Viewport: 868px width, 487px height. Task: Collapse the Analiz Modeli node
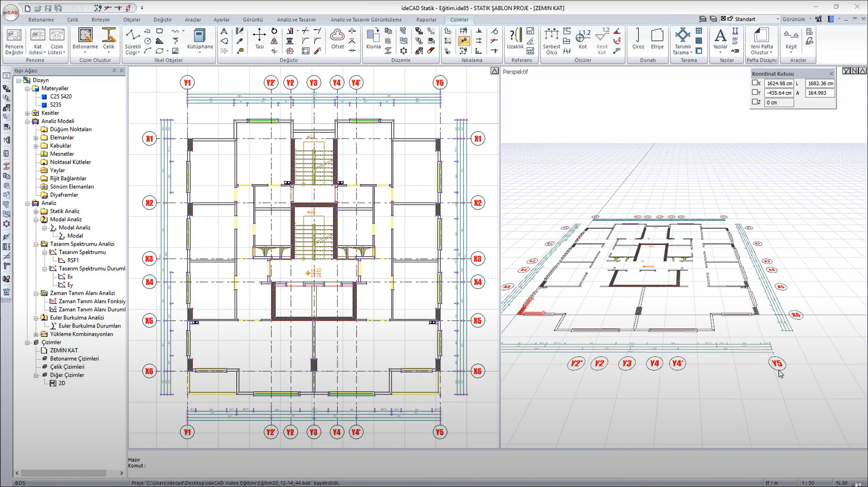[x=27, y=121]
